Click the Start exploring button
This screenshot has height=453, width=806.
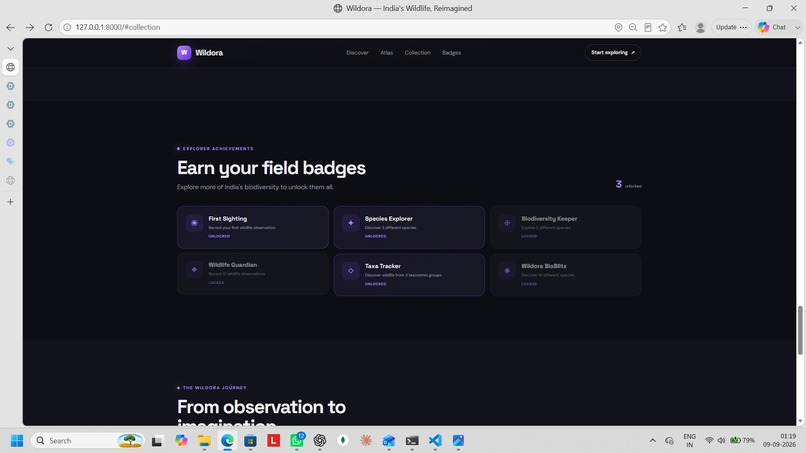(613, 52)
